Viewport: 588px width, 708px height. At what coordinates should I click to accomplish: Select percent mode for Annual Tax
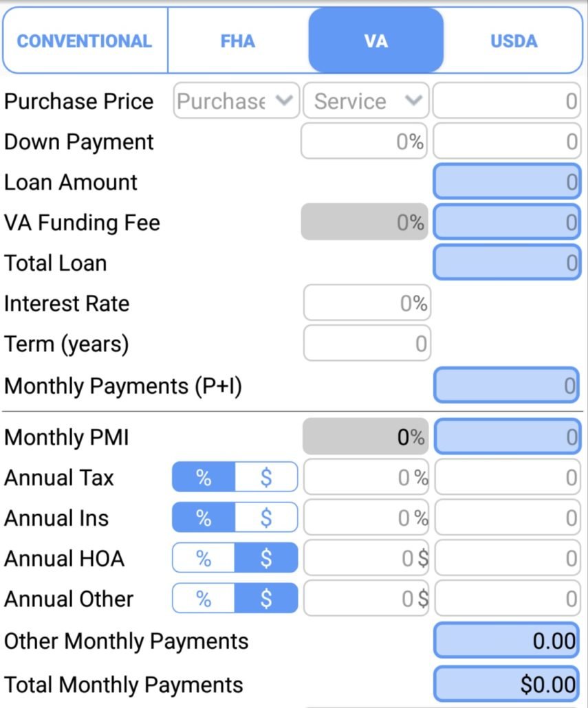tap(204, 477)
